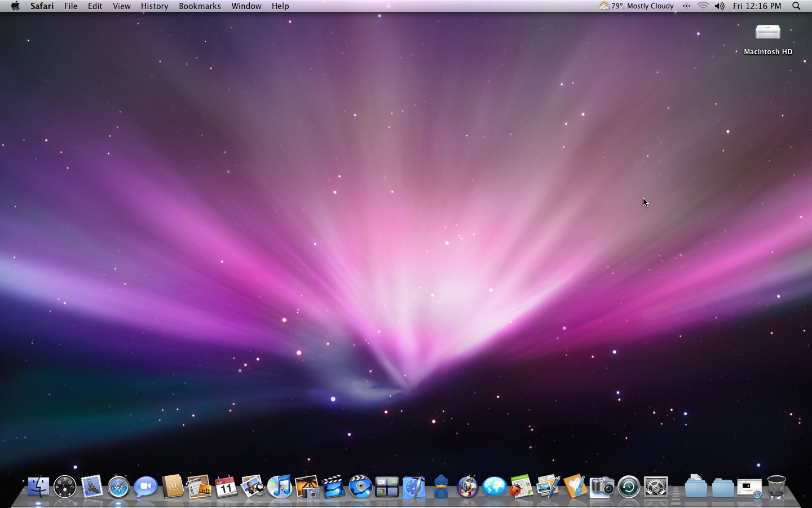This screenshot has height=508, width=812.
Task: Select the Macintosh HD drive icon
Action: coord(767,32)
